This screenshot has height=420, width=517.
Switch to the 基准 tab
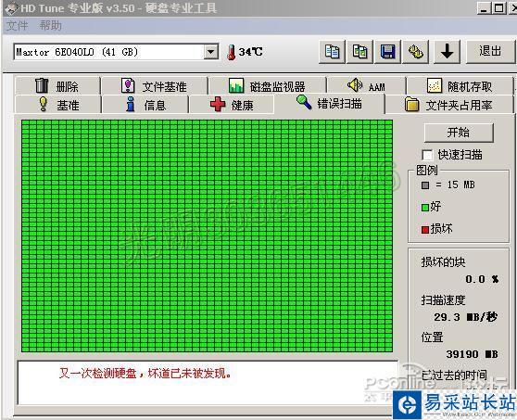pyautogui.click(x=57, y=105)
